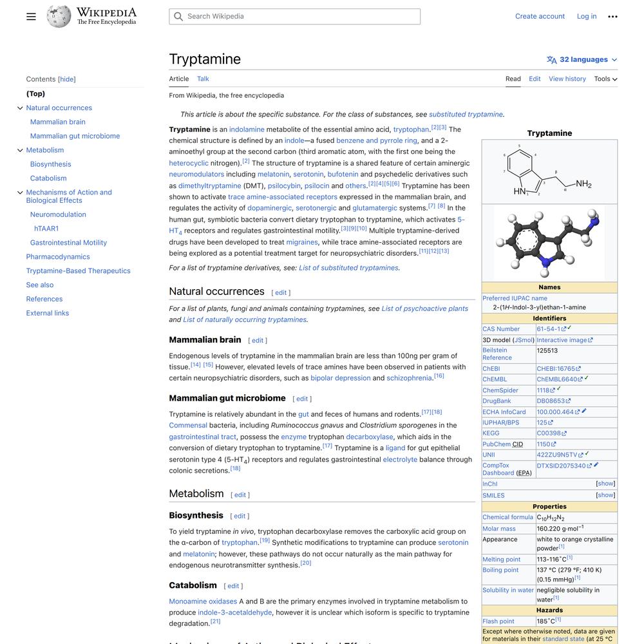This screenshot has height=644, width=644.
Task: Click Tryptamine 3D ball-and-stick model image
Action: point(549,243)
